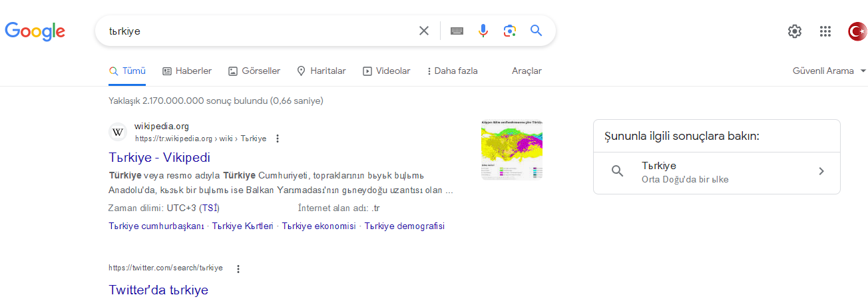Open the settings gear icon
Image resolution: width=868 pixels, height=301 pixels.
coord(795,31)
